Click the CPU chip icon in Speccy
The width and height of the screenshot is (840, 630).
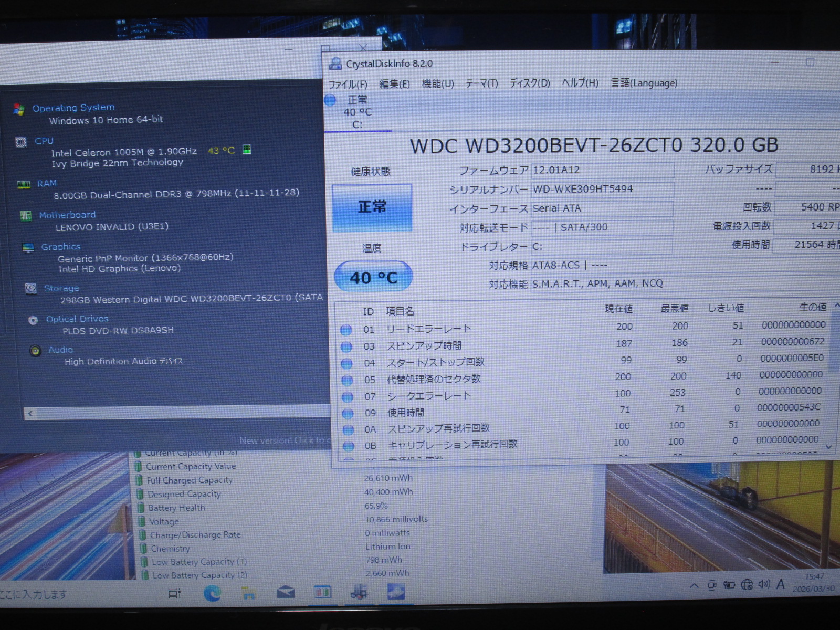21,142
